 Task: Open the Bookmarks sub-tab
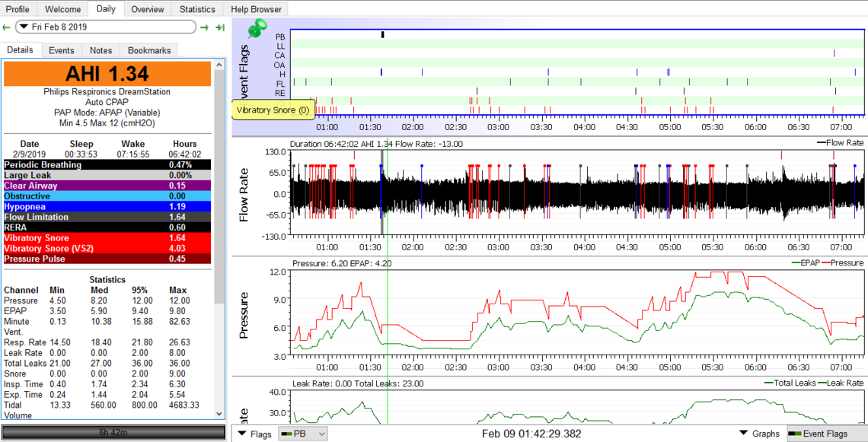tap(149, 50)
